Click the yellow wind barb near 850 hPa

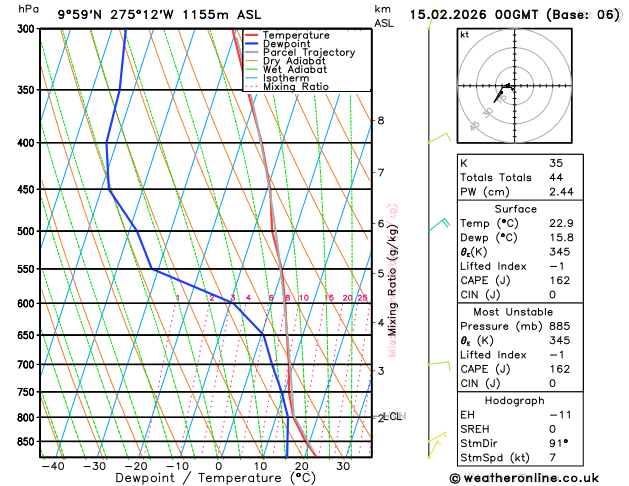(x=437, y=437)
